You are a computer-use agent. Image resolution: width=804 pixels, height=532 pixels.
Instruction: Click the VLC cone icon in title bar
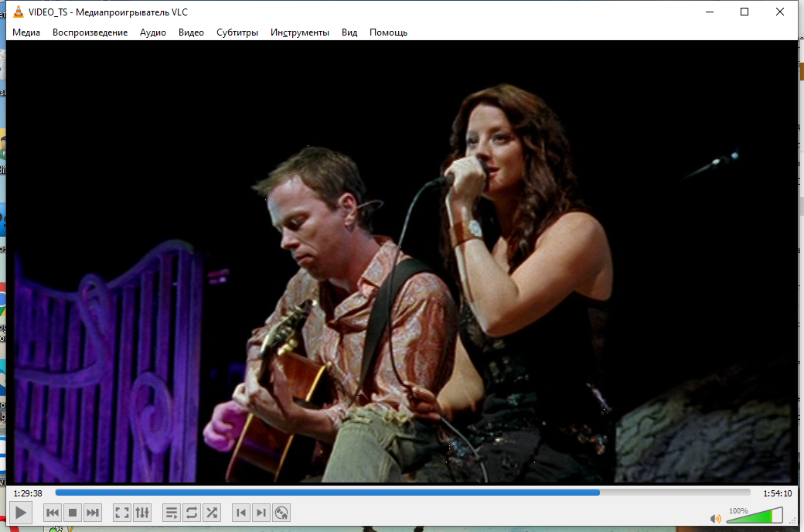pos(19,12)
